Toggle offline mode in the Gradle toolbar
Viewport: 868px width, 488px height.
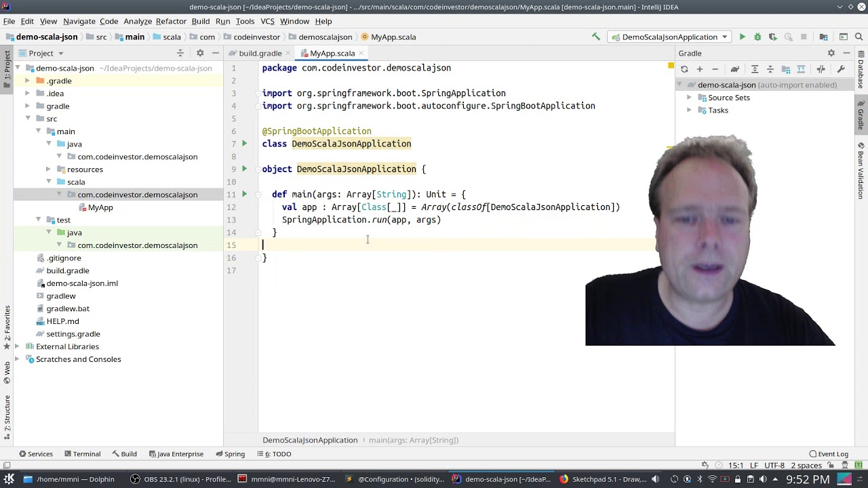[x=821, y=69]
